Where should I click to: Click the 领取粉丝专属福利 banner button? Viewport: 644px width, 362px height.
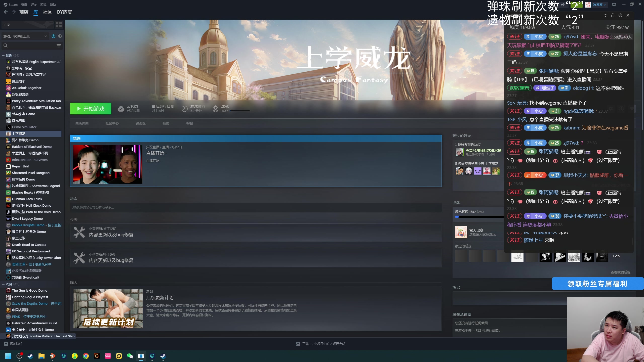point(597,284)
